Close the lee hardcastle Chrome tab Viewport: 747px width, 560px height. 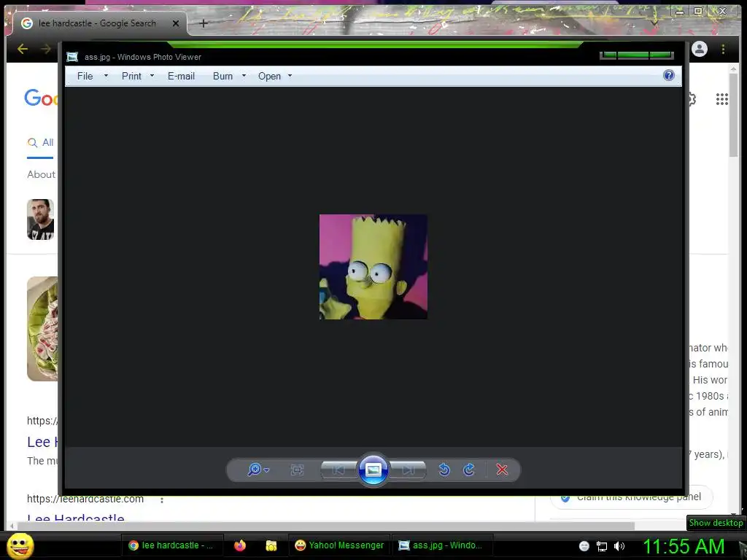176,23
